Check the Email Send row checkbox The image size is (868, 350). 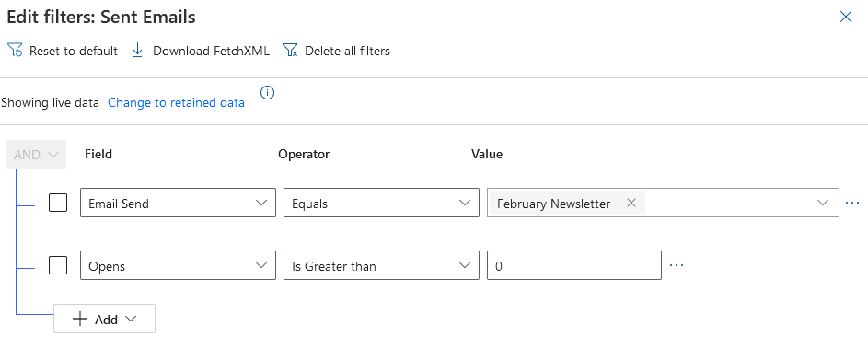click(x=58, y=203)
